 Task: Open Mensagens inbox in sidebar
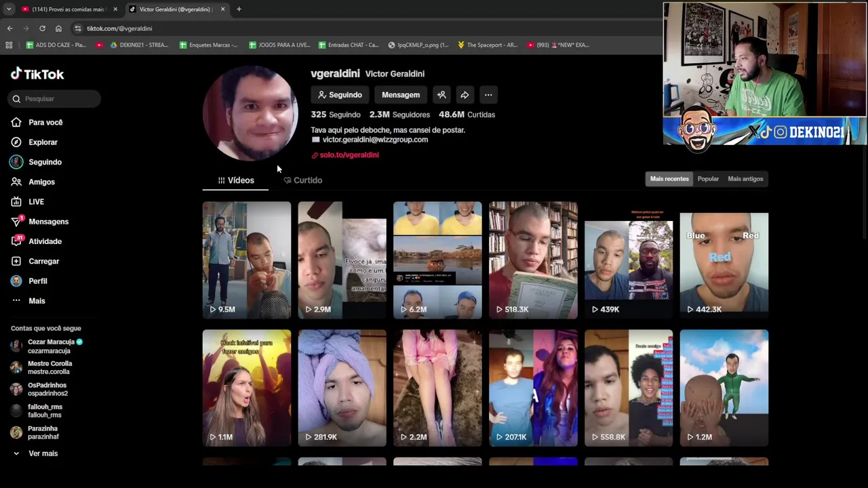[x=39, y=222]
